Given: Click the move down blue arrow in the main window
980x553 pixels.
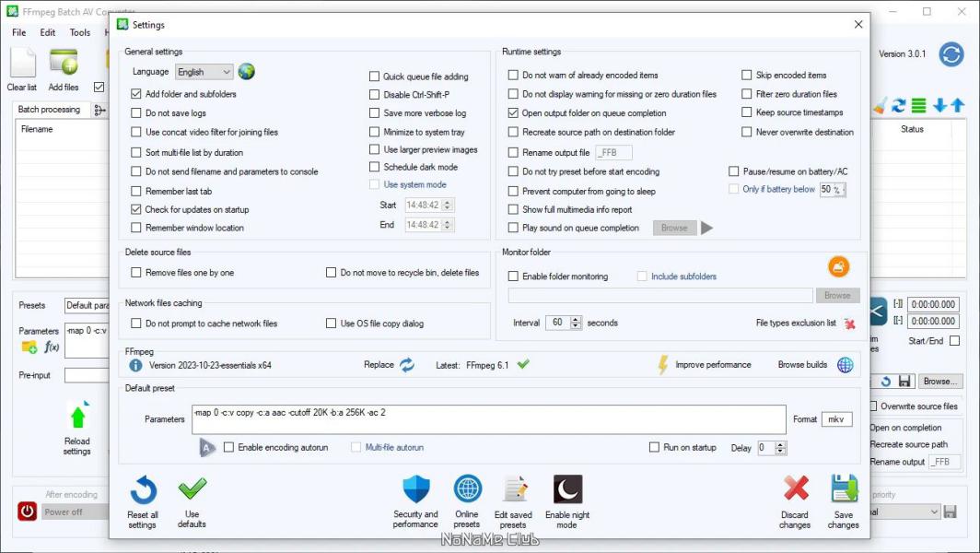Looking at the screenshot, I should (x=939, y=106).
